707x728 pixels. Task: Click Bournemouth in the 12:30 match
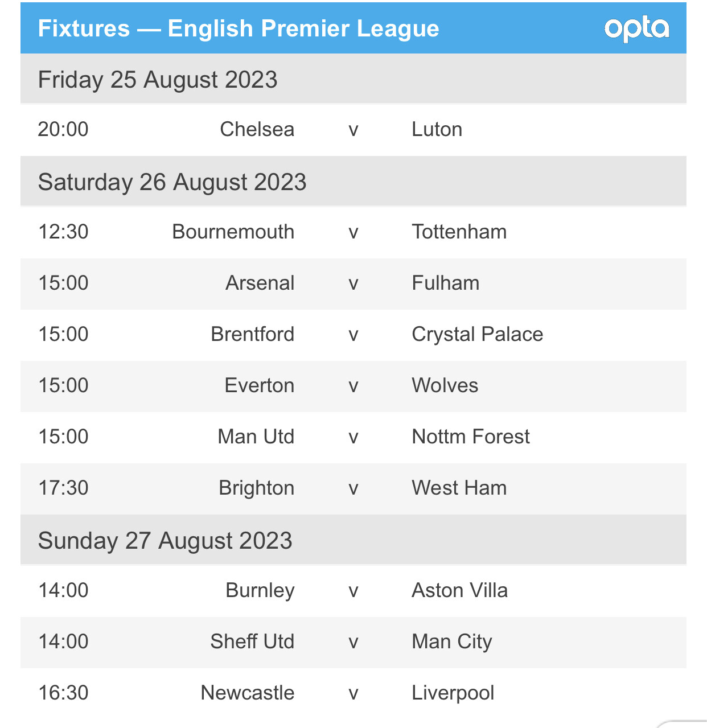coord(233,232)
